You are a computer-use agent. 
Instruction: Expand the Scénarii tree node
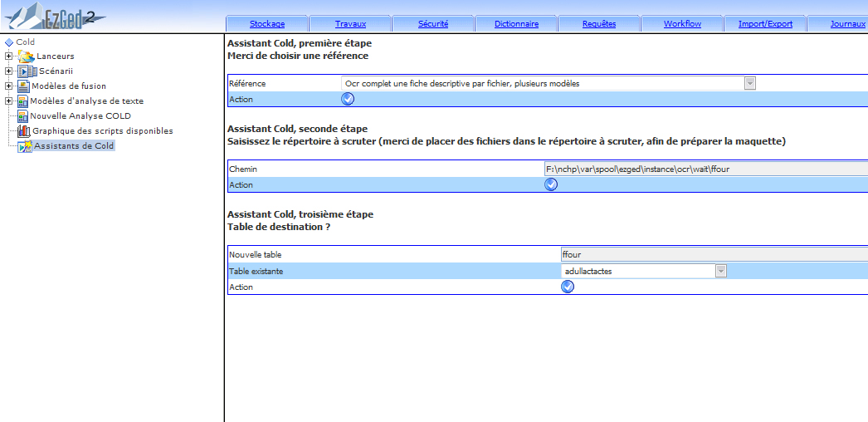8,71
